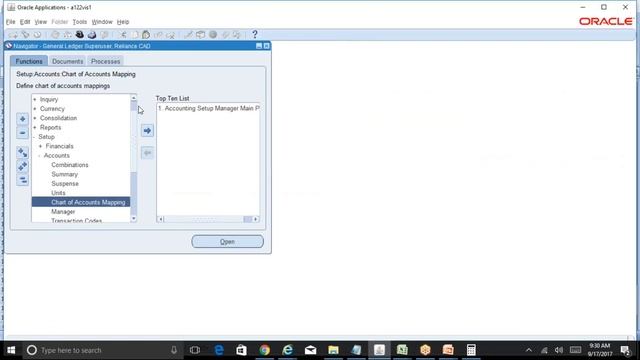This screenshot has height=360, width=640.
Task: Add function to Top Ten List arrow
Action: point(147,131)
